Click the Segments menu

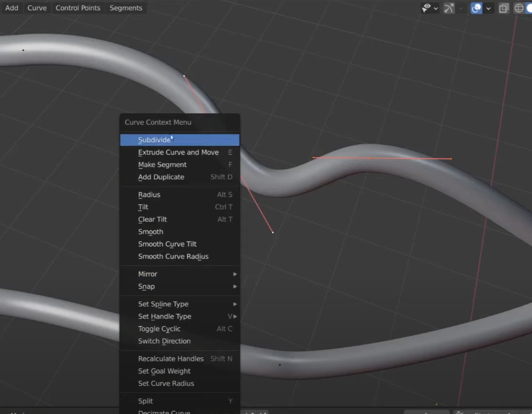pos(126,8)
